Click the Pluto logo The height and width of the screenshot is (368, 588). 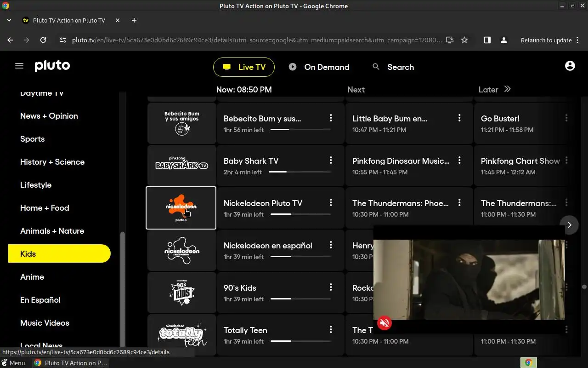pos(52,66)
